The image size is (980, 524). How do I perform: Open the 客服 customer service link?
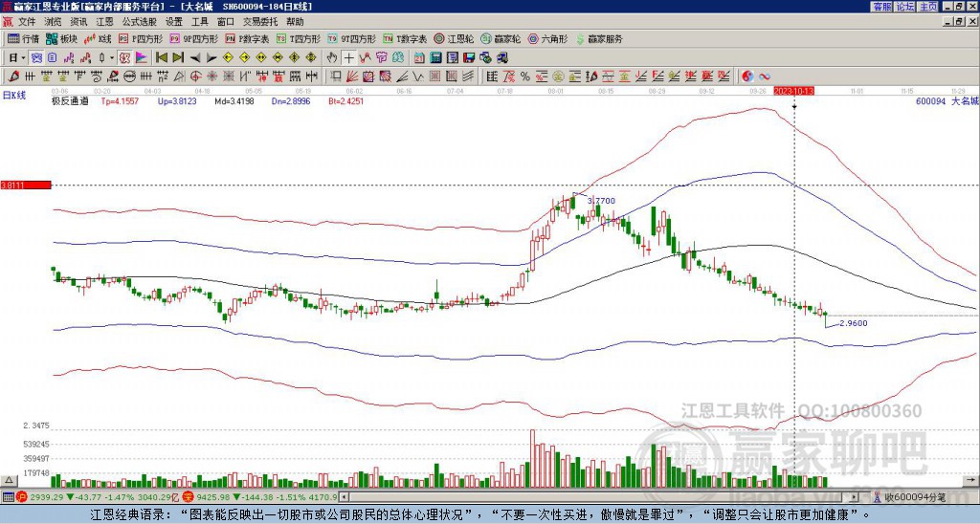point(881,7)
